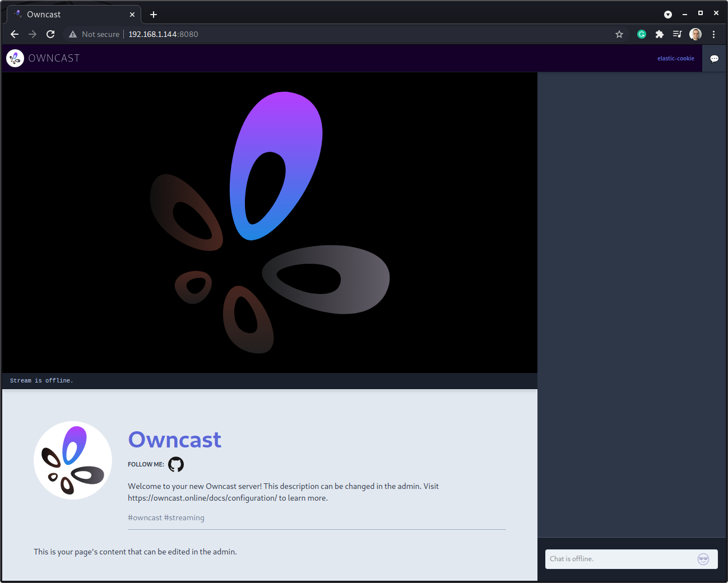The width and height of the screenshot is (728, 583).
Task: Click the Not secure warning icon
Action: 73,34
